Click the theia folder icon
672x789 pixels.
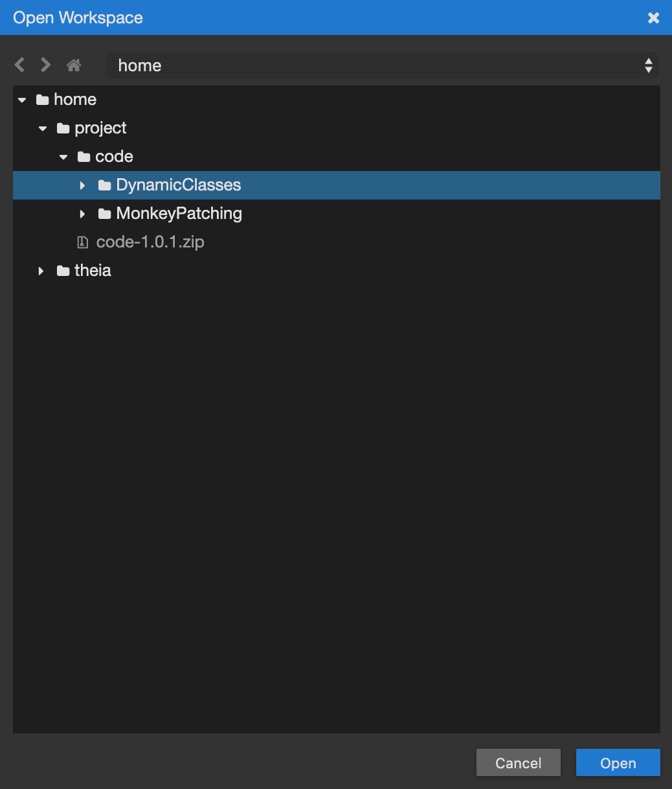pos(63,271)
